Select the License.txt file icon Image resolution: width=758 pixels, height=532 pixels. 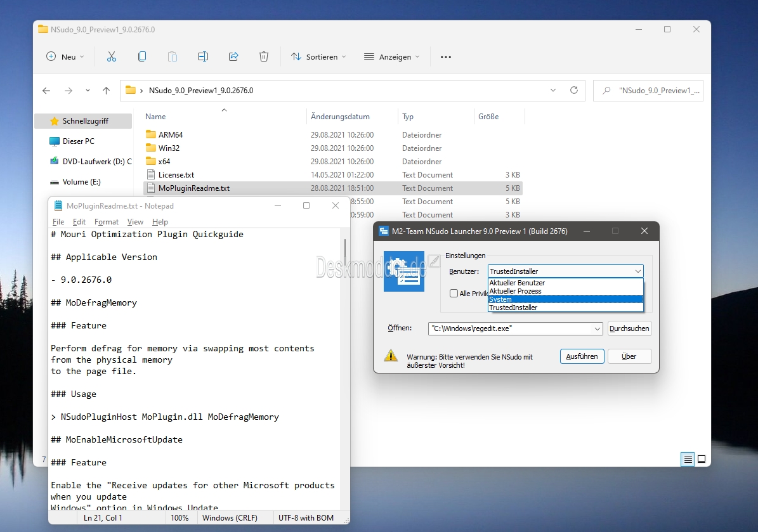click(x=151, y=174)
